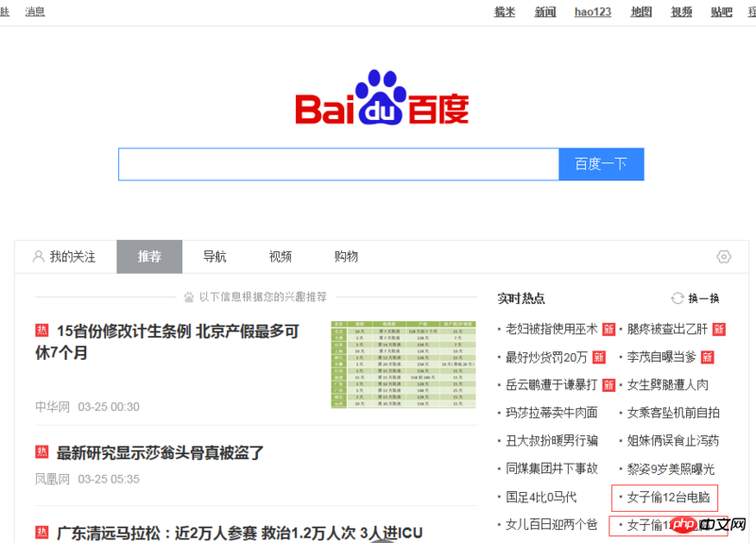Open hot topic 玛莎拉蒂卖牛肉面
Screen dimensions: 756x543
click(552, 413)
